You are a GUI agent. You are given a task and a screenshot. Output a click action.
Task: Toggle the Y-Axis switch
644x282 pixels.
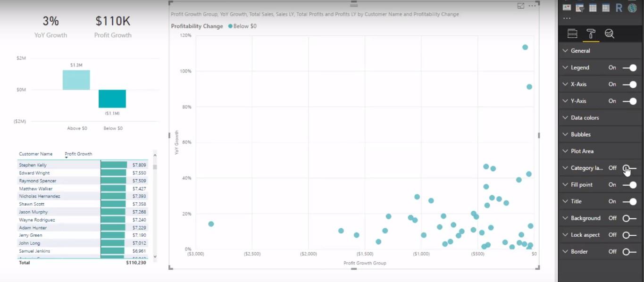coord(629,101)
